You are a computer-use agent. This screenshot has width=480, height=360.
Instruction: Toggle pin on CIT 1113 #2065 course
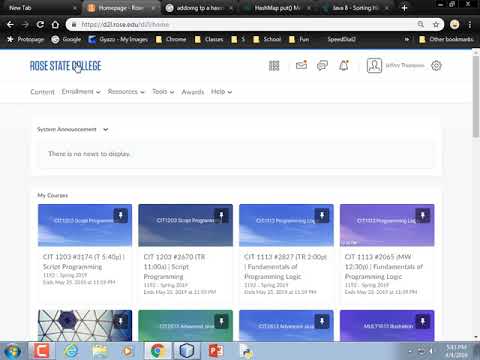click(x=423, y=215)
